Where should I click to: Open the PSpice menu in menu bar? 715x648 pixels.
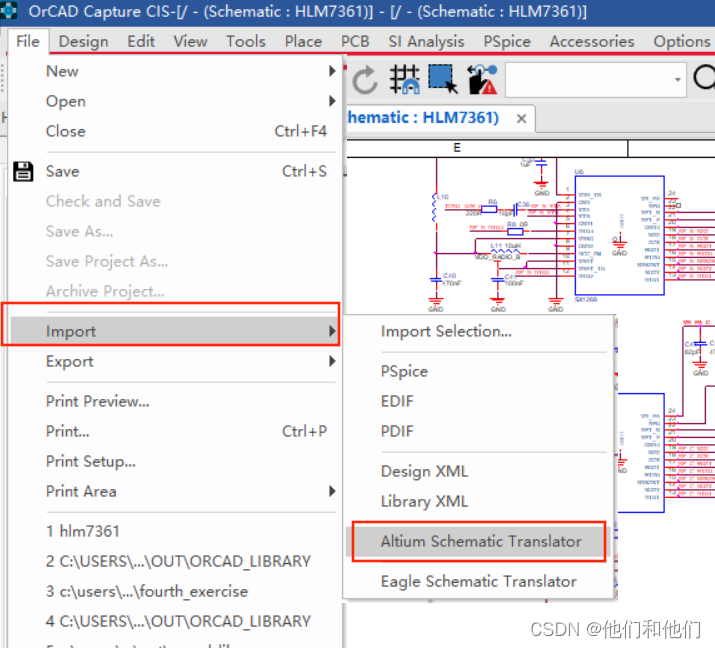coord(507,41)
